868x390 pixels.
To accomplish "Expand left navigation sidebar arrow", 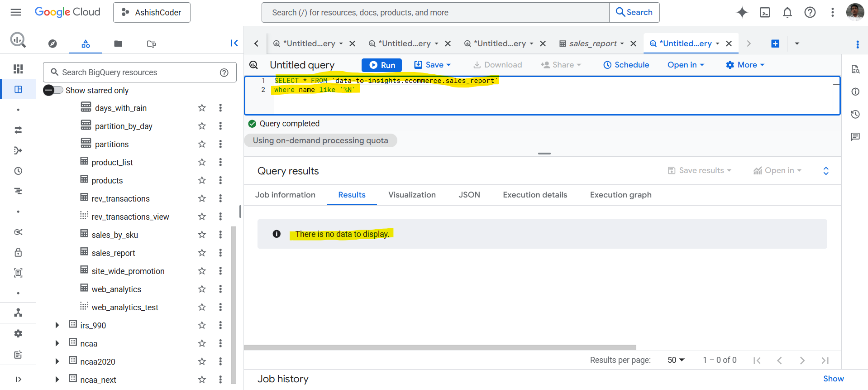I will pos(18,379).
